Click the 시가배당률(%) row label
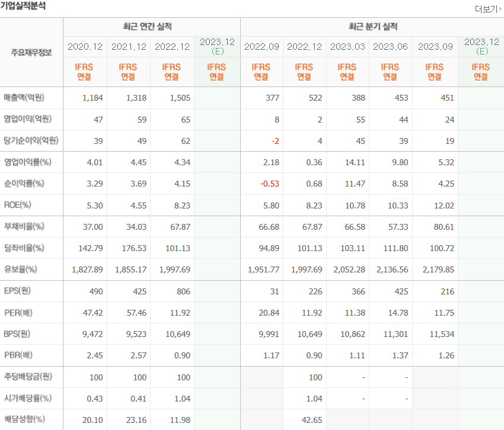Viewport: 504px width, 430px height. 28,398
